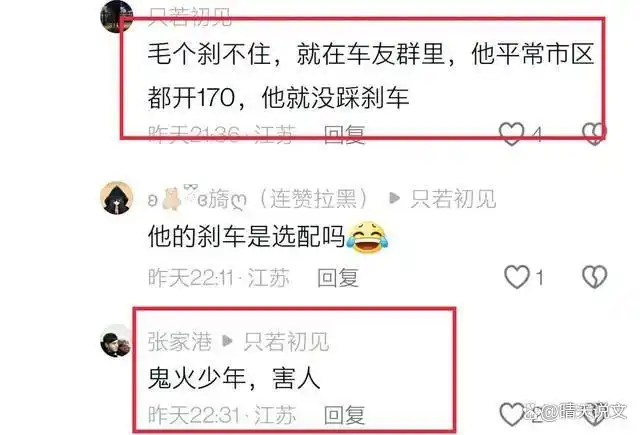Open 张家港 user's avatar
Screen dimensions: 640x435
pos(116,341)
